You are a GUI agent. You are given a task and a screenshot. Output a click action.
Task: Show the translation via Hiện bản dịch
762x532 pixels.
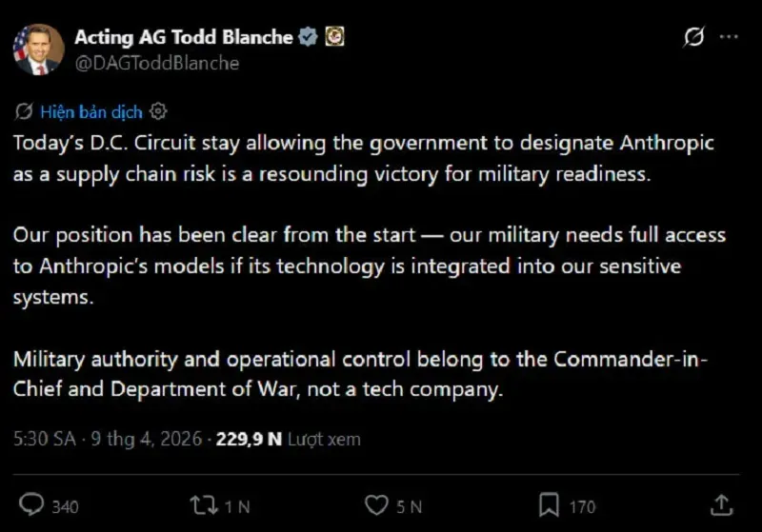[90, 111]
